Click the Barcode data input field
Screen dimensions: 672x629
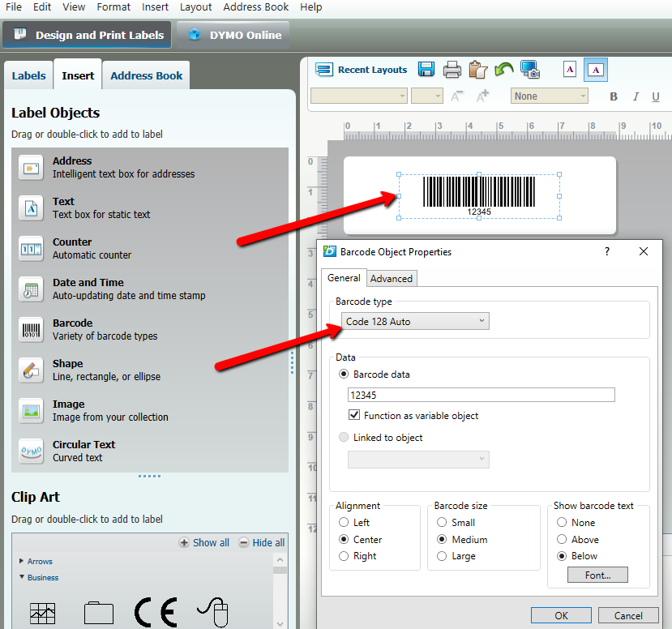(x=482, y=395)
